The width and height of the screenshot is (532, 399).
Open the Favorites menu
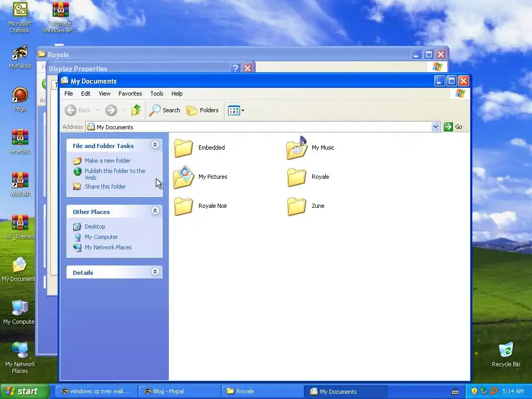[x=130, y=94]
